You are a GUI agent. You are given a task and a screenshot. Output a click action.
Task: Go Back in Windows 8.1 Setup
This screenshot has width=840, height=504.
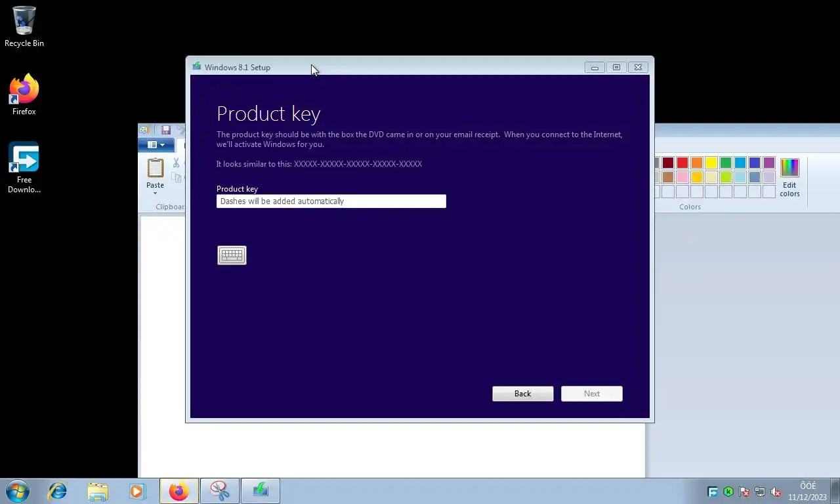tap(523, 394)
